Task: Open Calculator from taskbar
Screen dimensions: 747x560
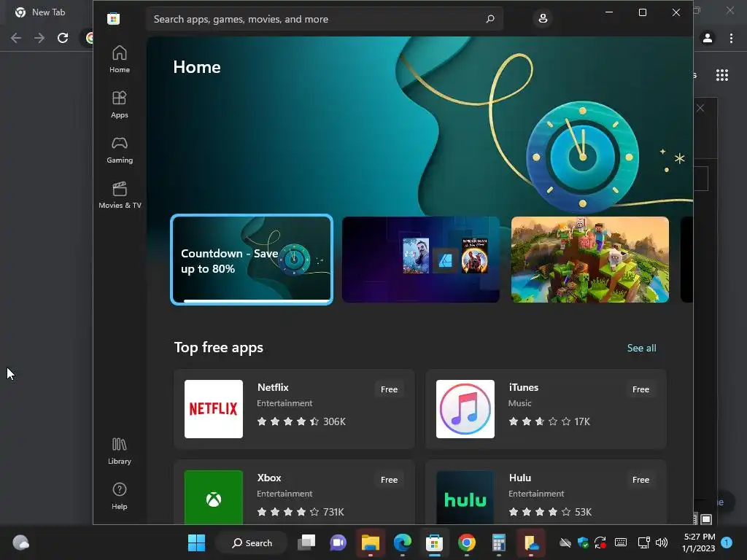Action: pyautogui.click(x=499, y=542)
